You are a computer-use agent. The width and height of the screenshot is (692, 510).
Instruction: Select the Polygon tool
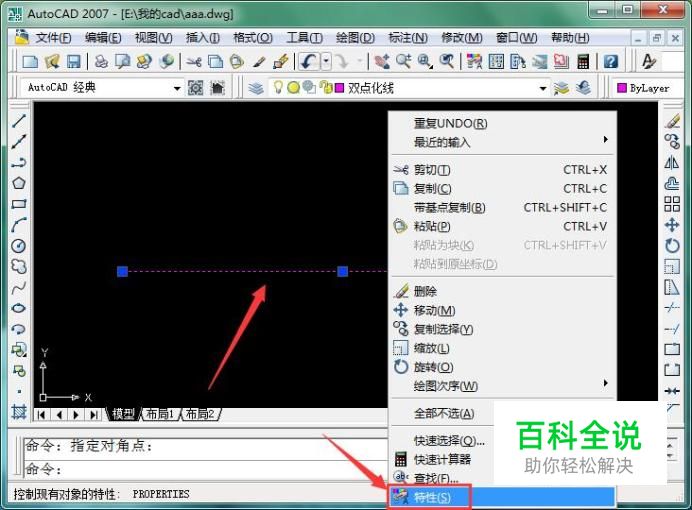click(x=19, y=183)
